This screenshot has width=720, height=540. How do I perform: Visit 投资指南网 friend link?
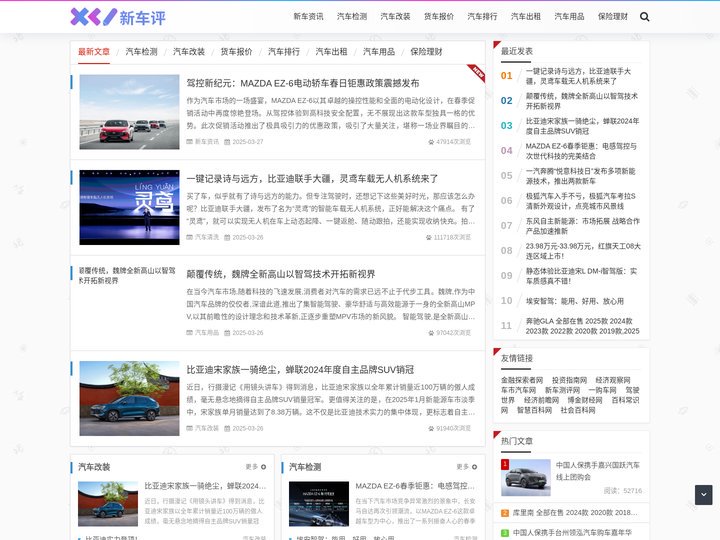pos(569,380)
